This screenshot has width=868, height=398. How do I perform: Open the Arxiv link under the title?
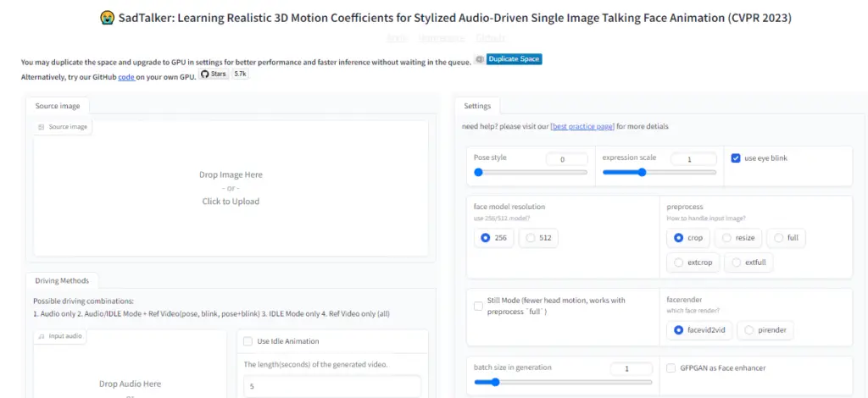coord(397,37)
